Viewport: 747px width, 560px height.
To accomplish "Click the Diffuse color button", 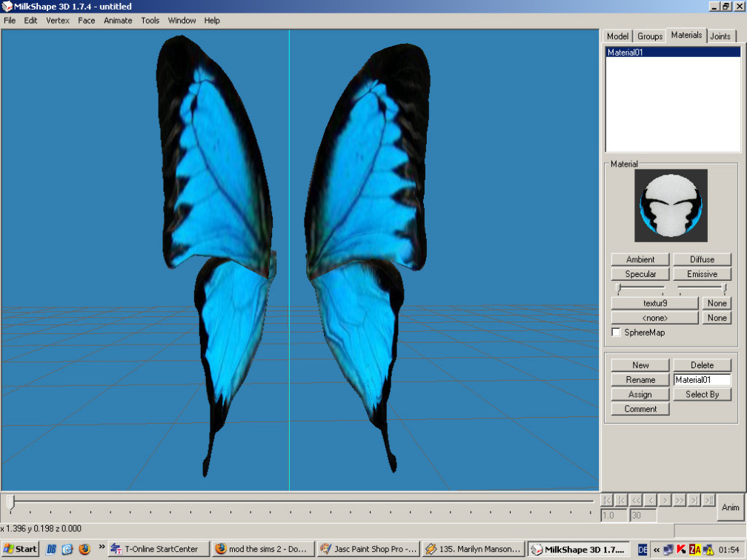I will [x=703, y=259].
